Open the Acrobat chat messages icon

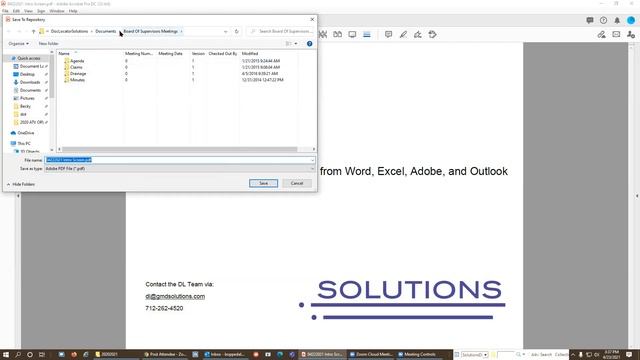[590, 20]
